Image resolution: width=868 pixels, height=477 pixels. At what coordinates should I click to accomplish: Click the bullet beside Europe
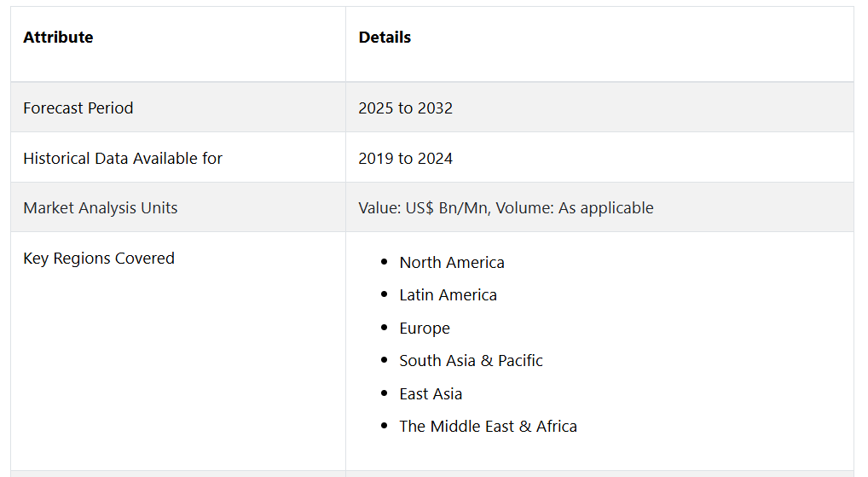(385, 328)
